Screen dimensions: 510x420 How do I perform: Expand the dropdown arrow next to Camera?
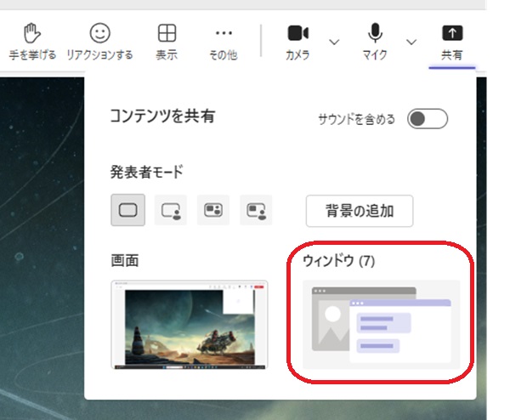pyautogui.click(x=334, y=41)
